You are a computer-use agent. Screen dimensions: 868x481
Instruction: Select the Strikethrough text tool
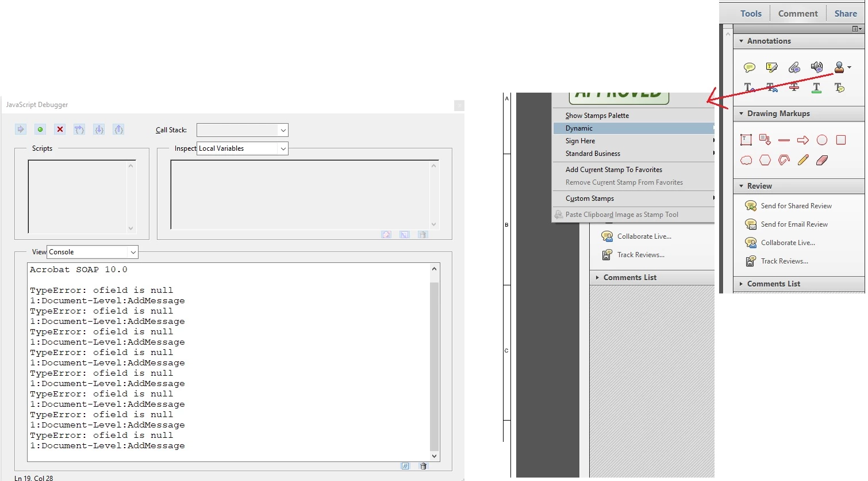794,87
